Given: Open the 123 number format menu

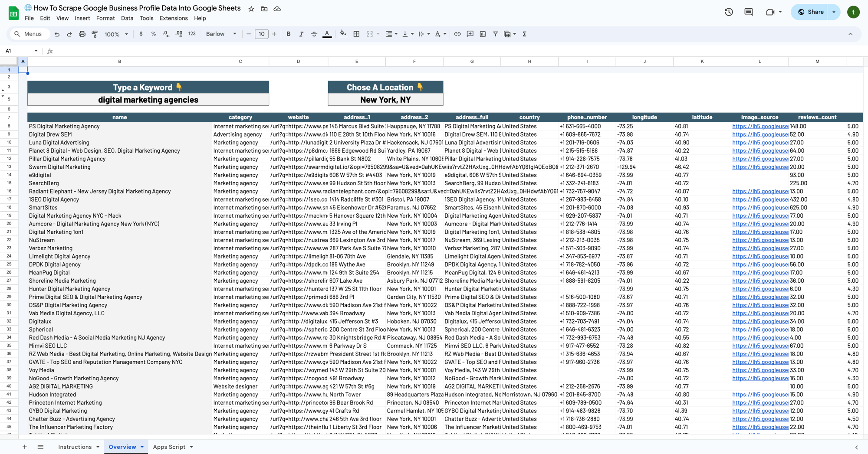Looking at the screenshot, I should click(x=192, y=34).
